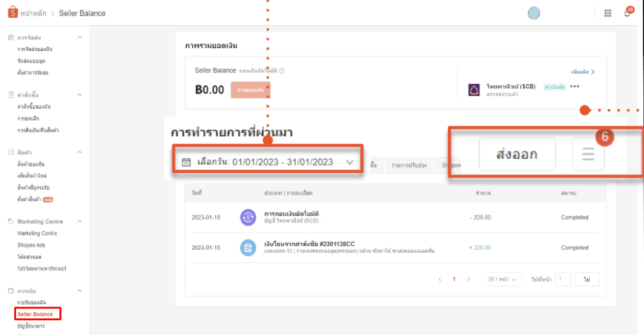
Task: Open การยกเลิก in sidebar
Action: tap(28, 118)
